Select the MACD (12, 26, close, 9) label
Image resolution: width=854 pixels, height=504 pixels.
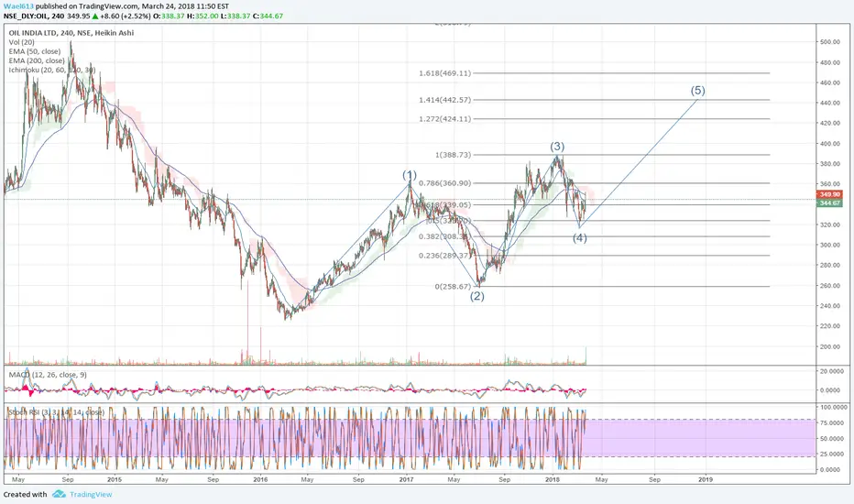48,375
